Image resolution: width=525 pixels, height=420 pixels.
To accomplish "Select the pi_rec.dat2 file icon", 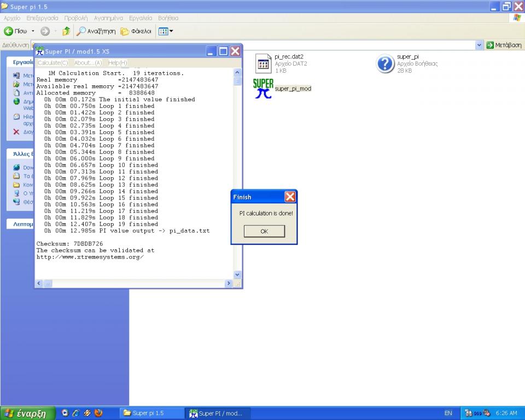I will tap(263, 63).
